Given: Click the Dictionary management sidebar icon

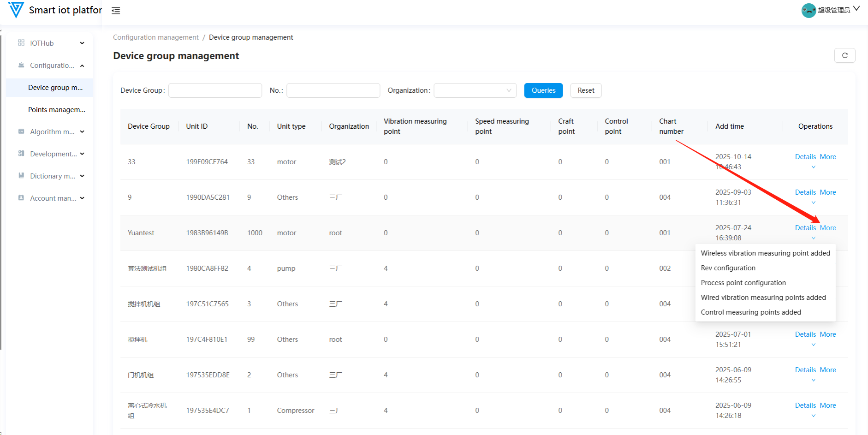Looking at the screenshot, I should pos(21,176).
